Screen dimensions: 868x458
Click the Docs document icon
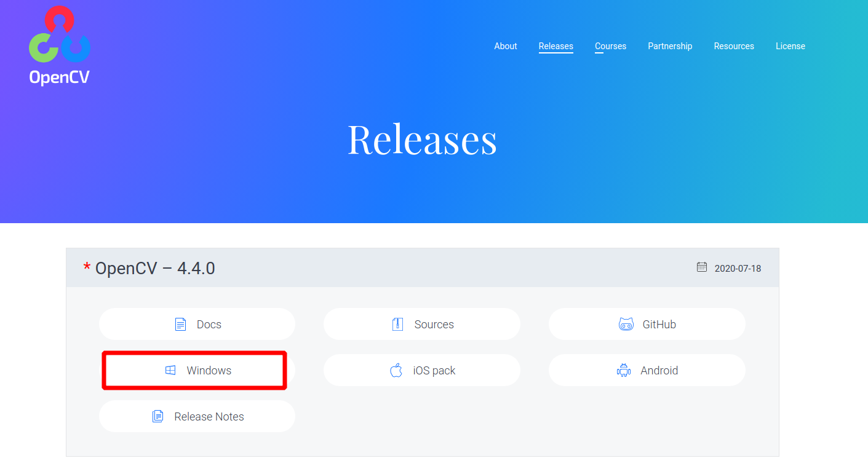click(x=180, y=324)
